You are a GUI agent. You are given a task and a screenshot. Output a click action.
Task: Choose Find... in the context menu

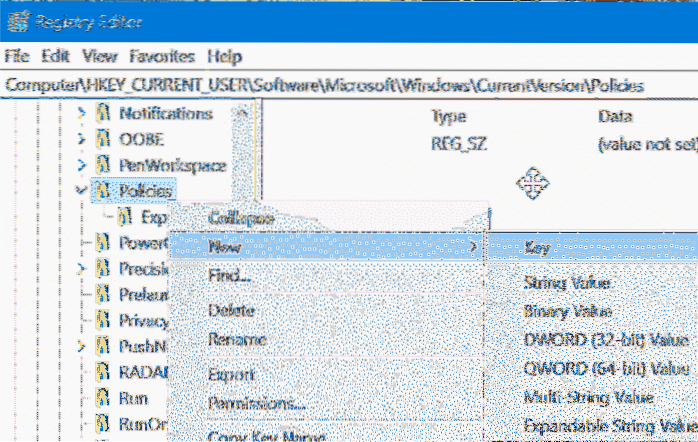pos(230,276)
